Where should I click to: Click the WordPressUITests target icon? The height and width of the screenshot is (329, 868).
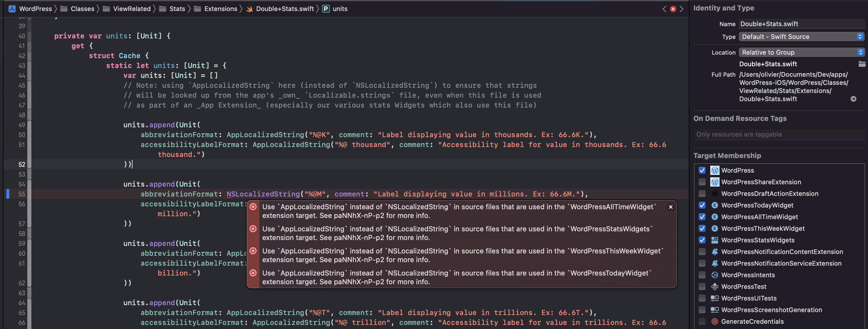click(714, 298)
